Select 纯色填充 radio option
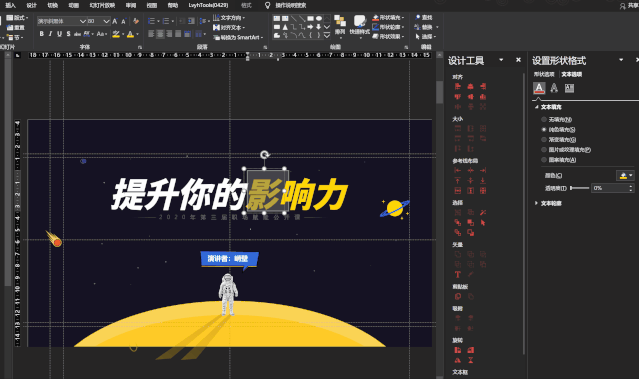Screen dimensions: 639x379 (x=544, y=130)
